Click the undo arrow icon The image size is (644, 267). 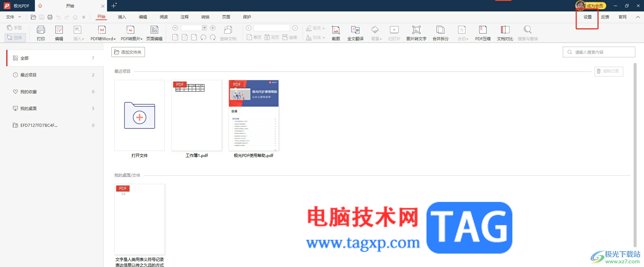coord(58,17)
